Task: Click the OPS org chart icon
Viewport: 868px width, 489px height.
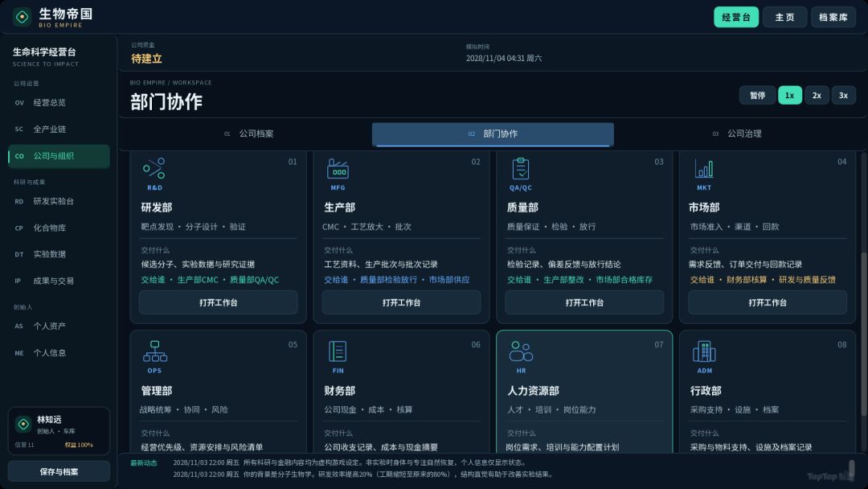Action: [x=155, y=351]
